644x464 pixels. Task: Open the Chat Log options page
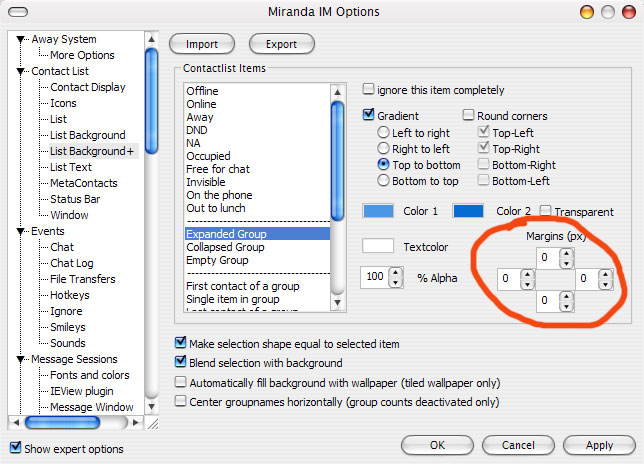[x=71, y=263]
